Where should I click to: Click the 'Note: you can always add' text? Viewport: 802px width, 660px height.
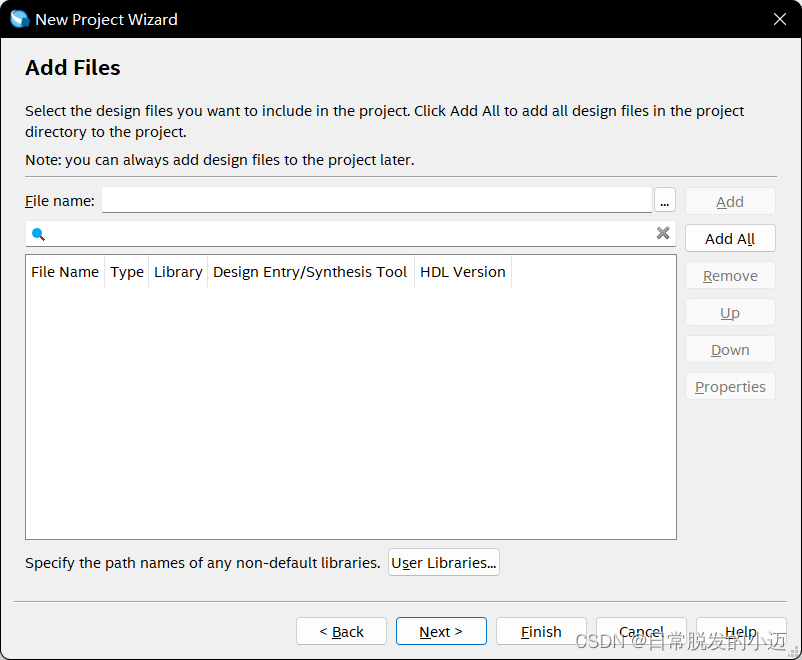[219, 160]
